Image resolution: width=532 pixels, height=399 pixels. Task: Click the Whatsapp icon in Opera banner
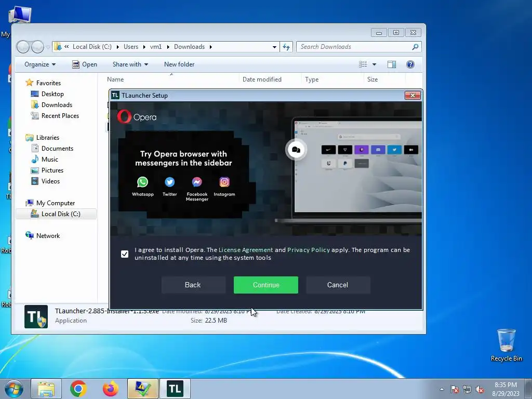tap(142, 182)
